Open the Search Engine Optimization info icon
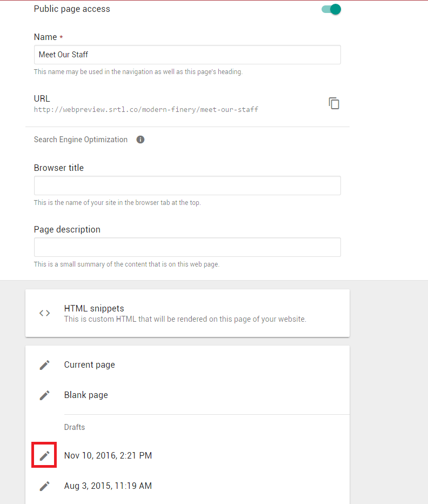Screen dimensions: 428x504 tap(141, 140)
